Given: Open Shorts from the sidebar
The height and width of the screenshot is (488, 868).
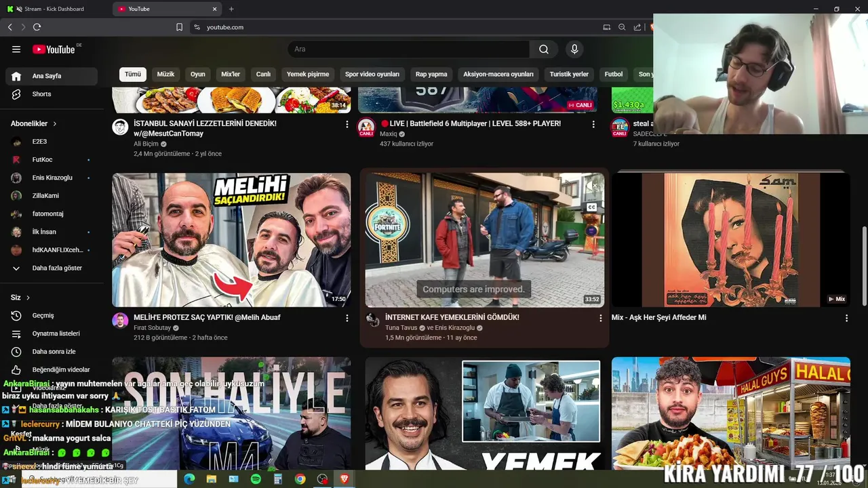Looking at the screenshot, I should (52, 94).
